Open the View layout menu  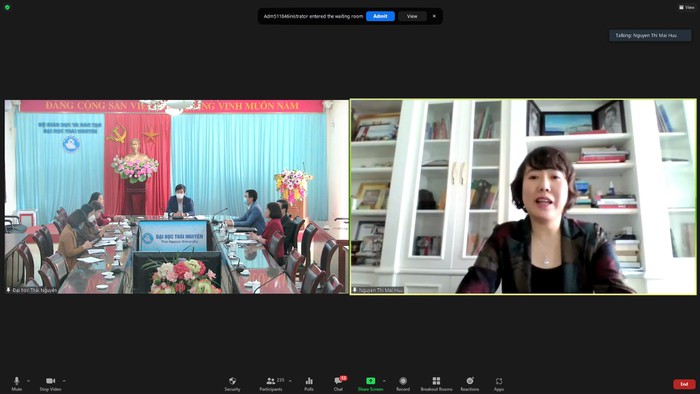pos(687,7)
